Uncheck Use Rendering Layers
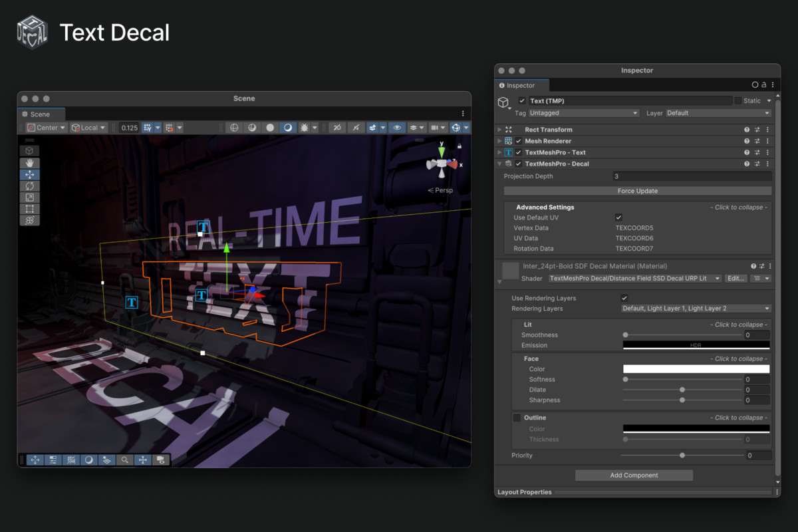Viewport: 798px width, 532px height. coord(624,298)
